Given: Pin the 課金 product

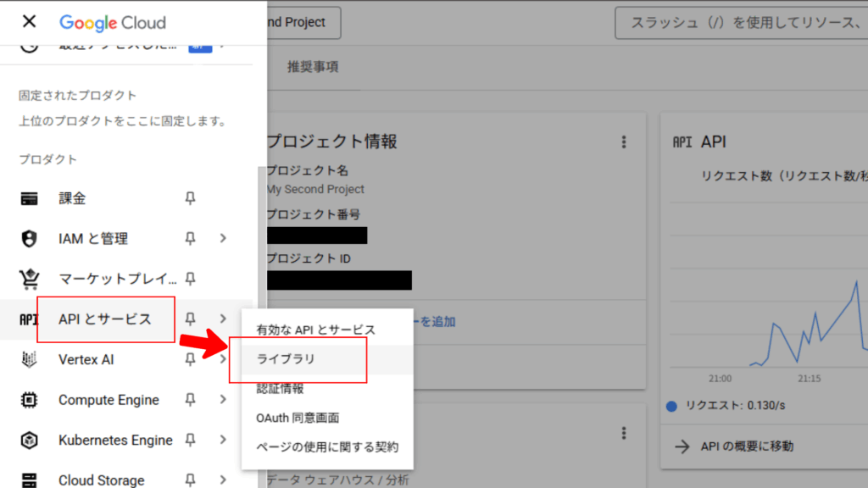Looking at the screenshot, I should tap(191, 198).
